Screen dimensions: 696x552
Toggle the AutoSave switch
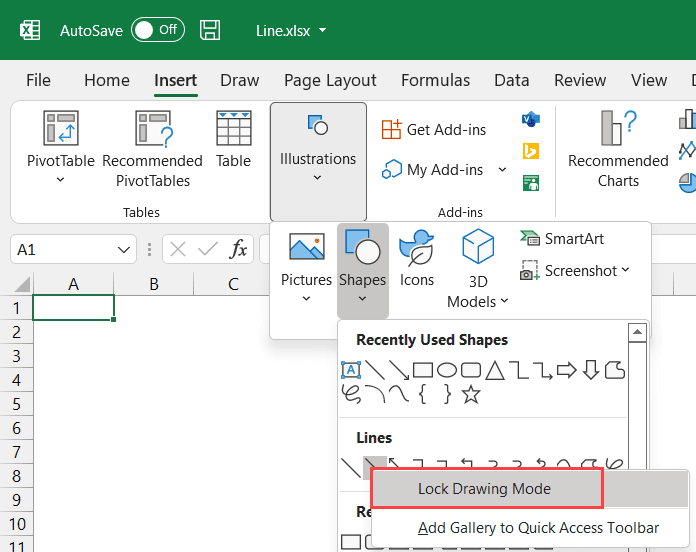[157, 30]
